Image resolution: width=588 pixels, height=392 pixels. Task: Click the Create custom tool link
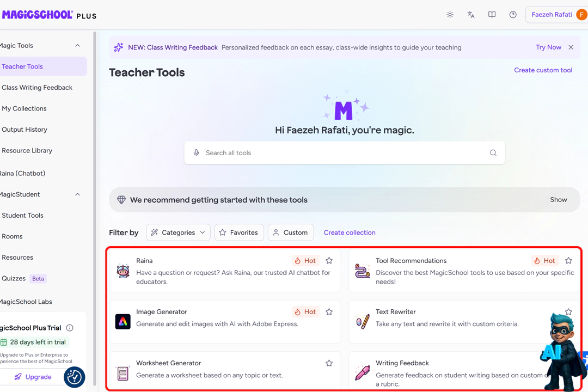tap(543, 70)
